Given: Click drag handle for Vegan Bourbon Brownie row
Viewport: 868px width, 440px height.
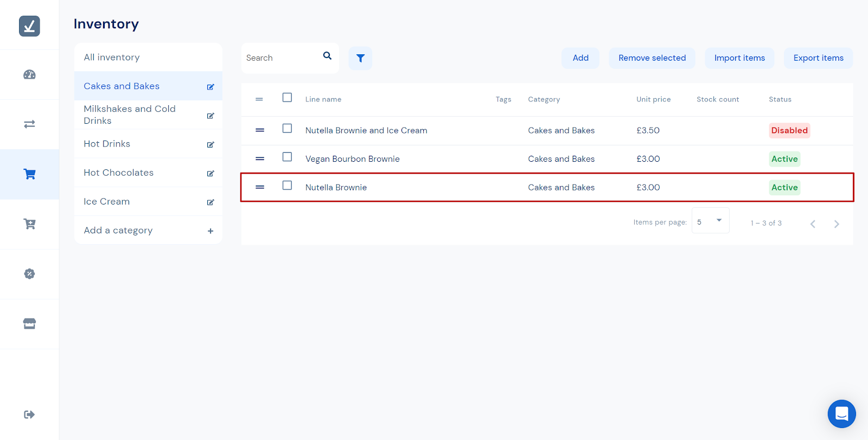Looking at the screenshot, I should click(x=260, y=159).
